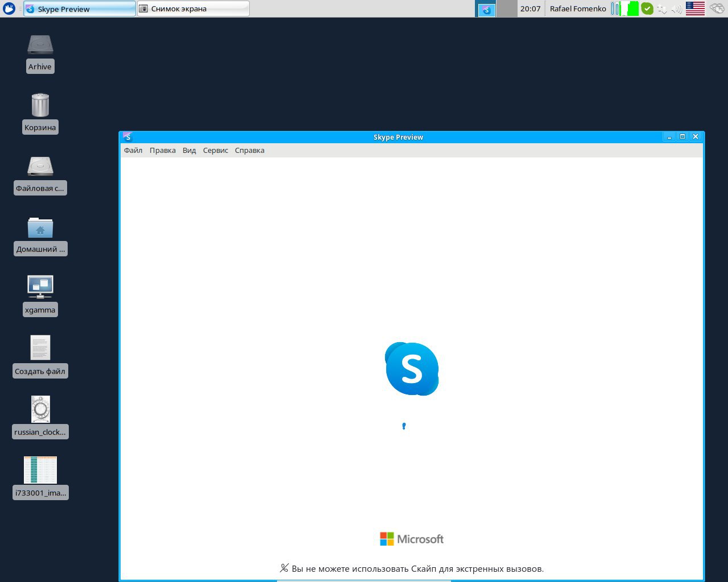Open the Справка menu
The height and width of the screenshot is (582, 728).
[x=250, y=151]
